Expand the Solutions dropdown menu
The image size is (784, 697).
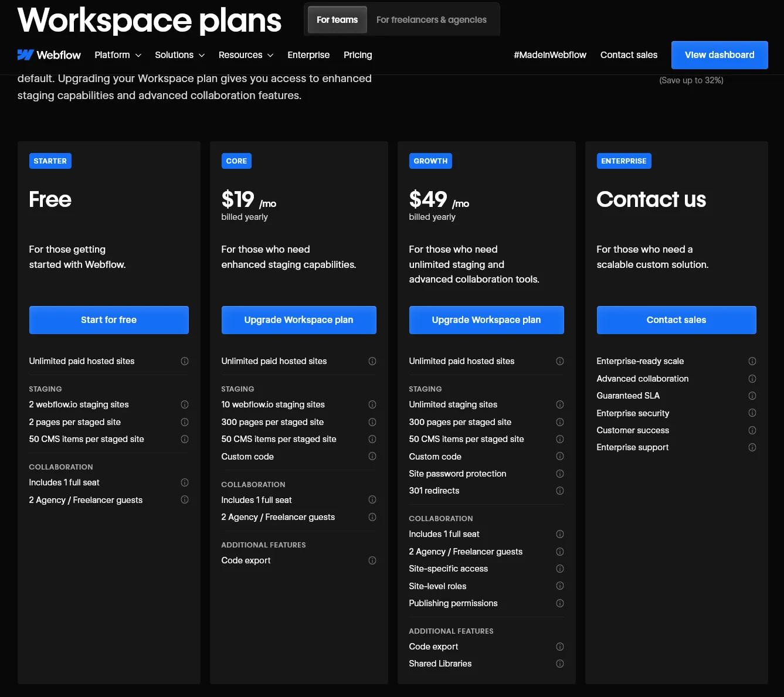179,55
